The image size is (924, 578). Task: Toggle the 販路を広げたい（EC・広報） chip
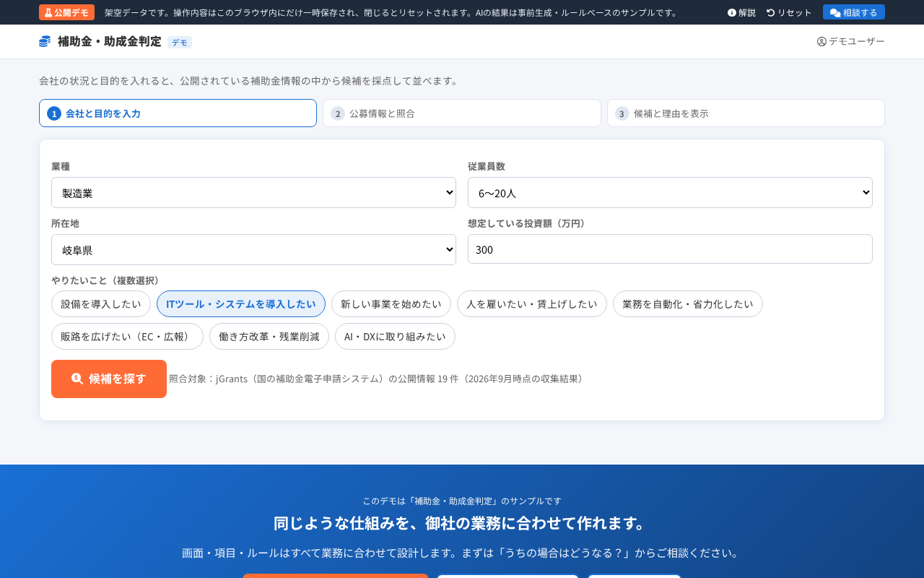pyautogui.click(x=127, y=337)
